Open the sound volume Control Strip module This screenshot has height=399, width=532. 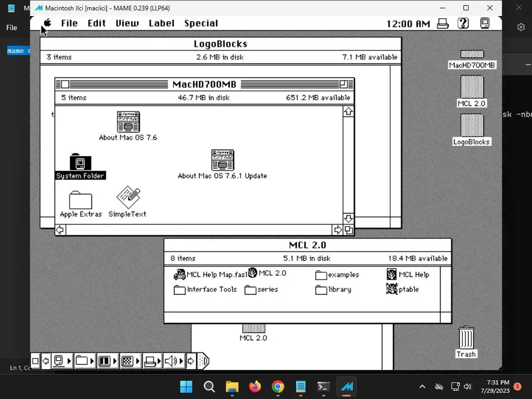174,361
